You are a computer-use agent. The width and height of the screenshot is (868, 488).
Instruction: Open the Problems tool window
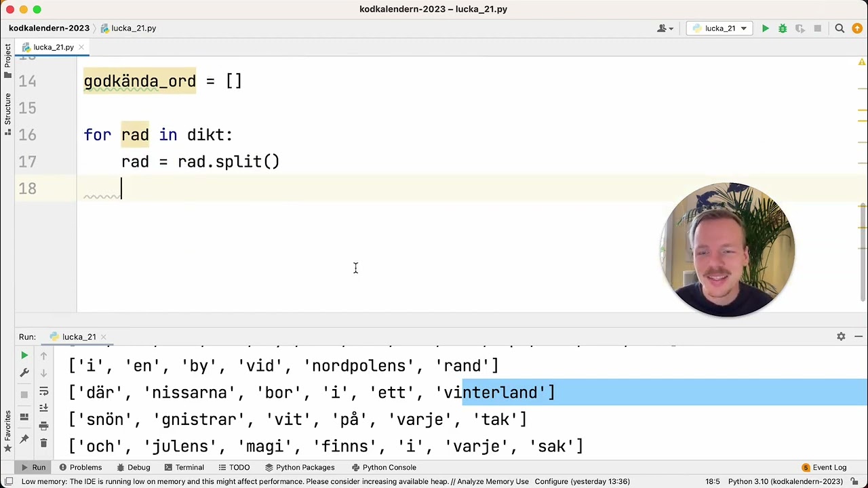[x=80, y=467]
